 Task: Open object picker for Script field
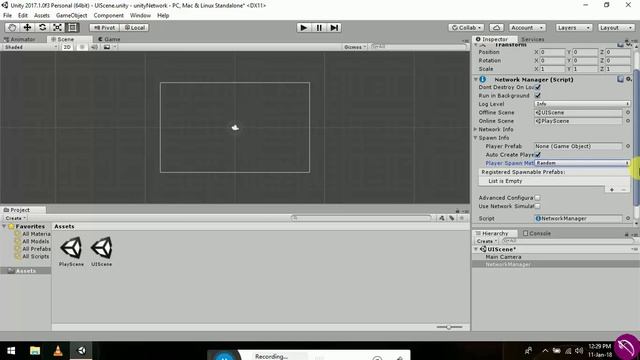coord(628,218)
